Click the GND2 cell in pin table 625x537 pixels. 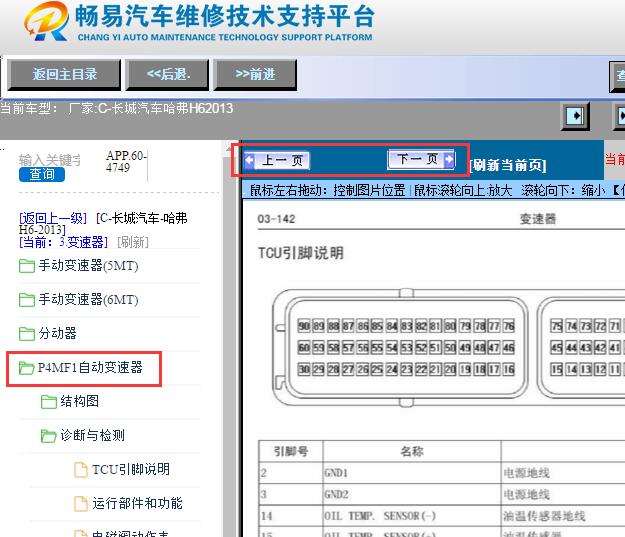click(412, 494)
